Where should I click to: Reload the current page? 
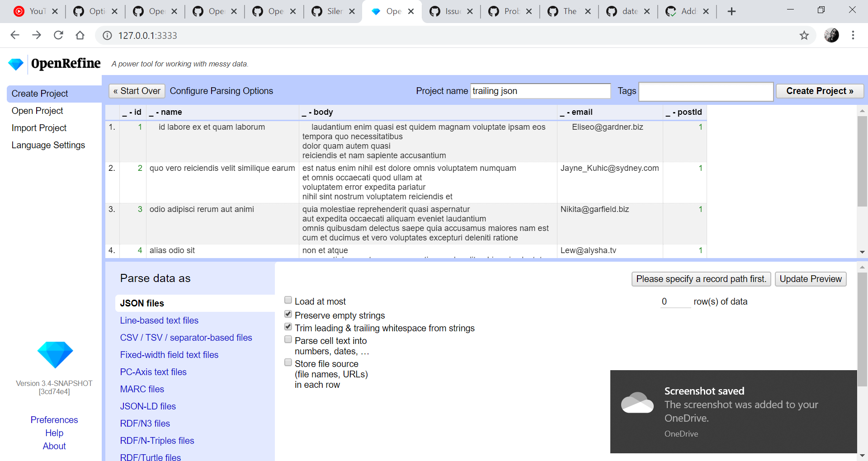click(x=58, y=35)
